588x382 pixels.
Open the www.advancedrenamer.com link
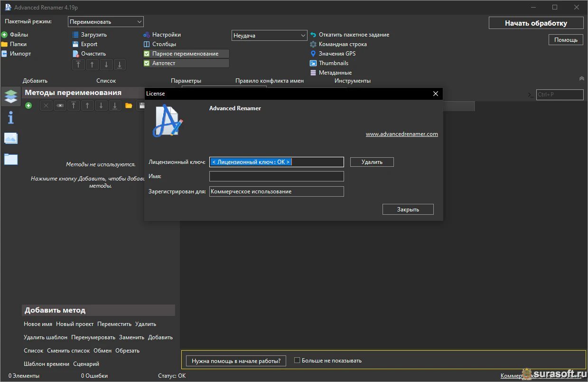pos(401,134)
